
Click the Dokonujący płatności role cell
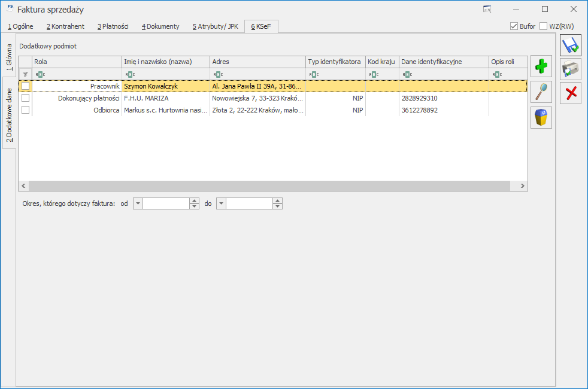click(x=77, y=98)
